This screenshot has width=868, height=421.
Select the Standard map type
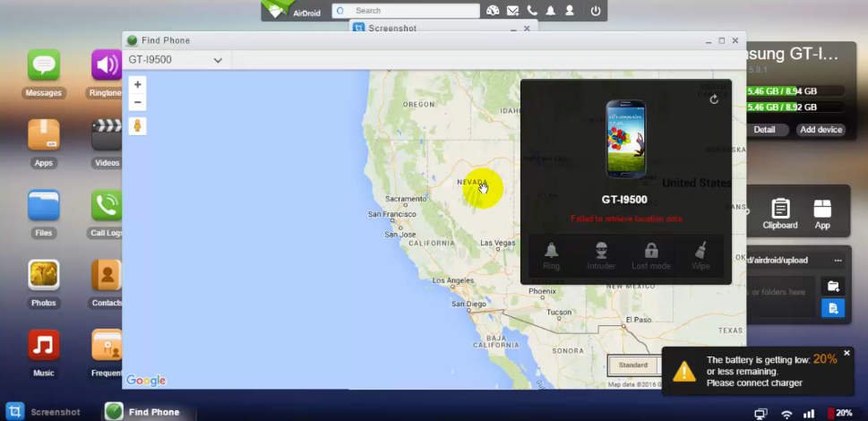point(633,365)
